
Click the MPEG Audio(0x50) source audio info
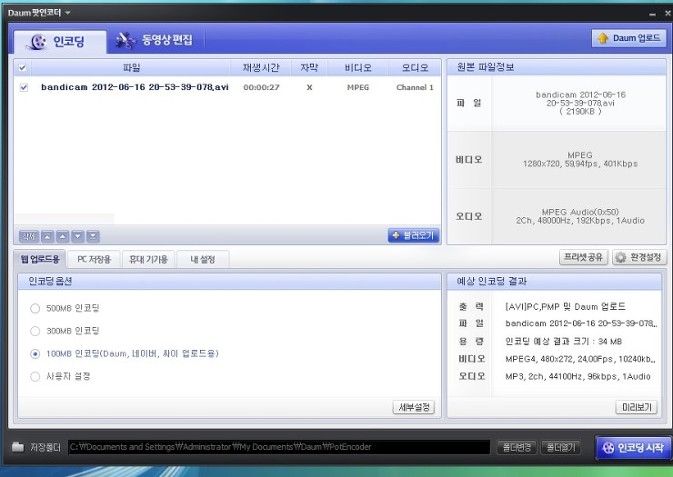point(580,212)
